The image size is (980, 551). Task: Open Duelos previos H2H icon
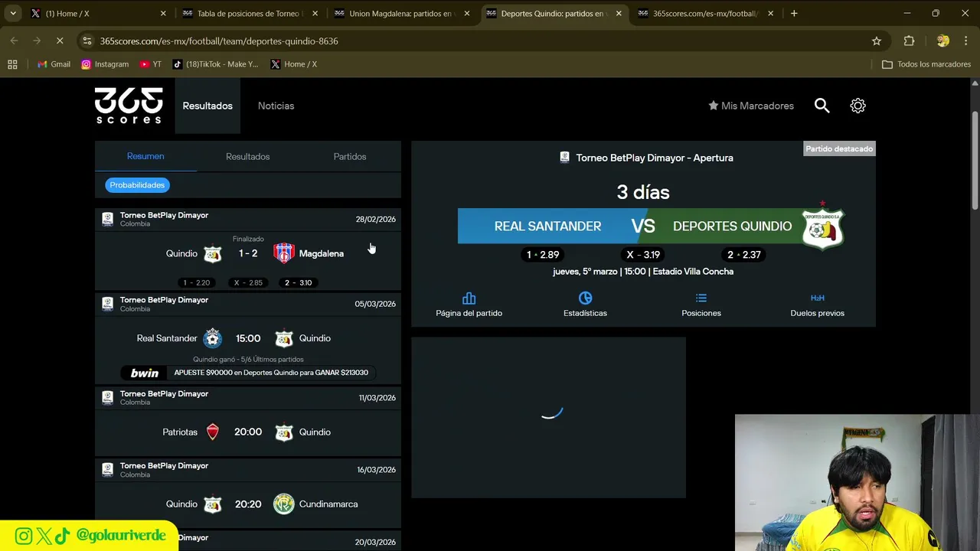817,298
